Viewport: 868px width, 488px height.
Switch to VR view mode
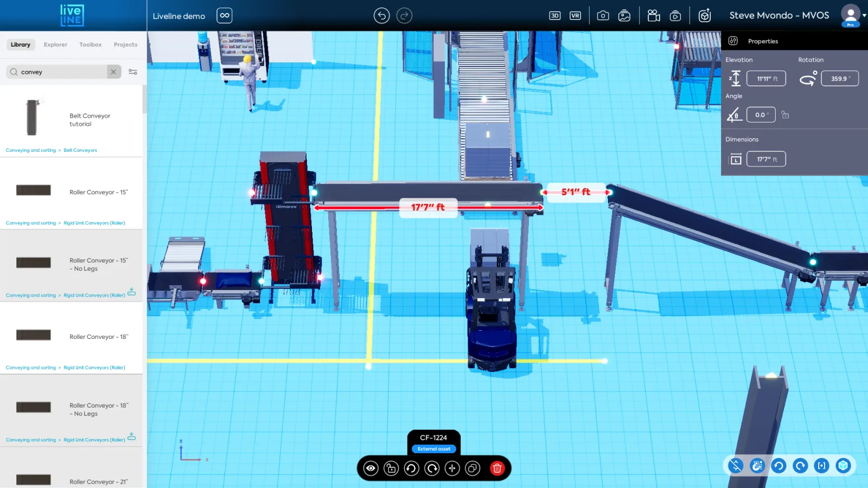[576, 16]
